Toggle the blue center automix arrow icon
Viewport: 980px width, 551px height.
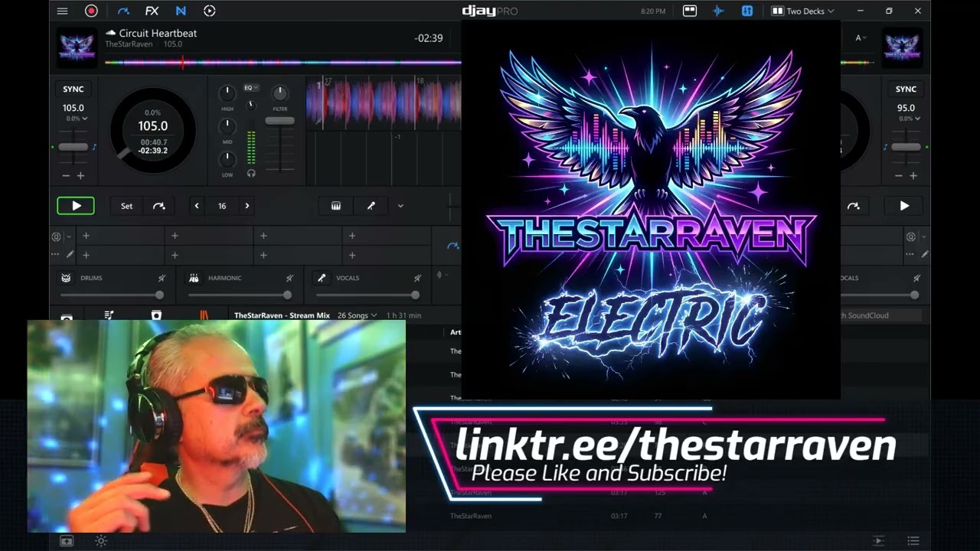453,246
